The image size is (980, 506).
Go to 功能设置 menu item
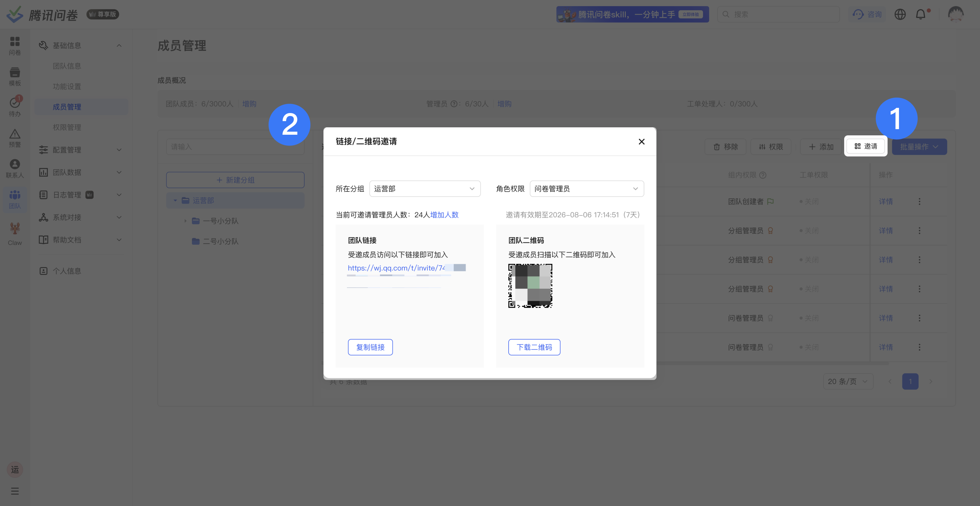point(67,87)
